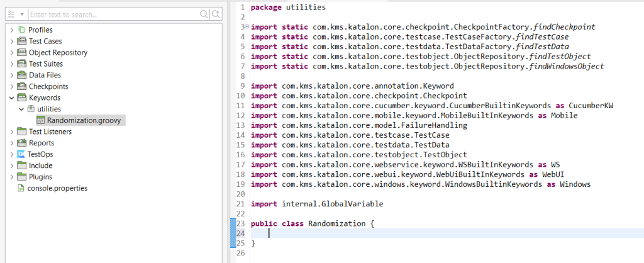Click the Test Suites folder icon
The height and width of the screenshot is (263, 644).
pos(22,64)
